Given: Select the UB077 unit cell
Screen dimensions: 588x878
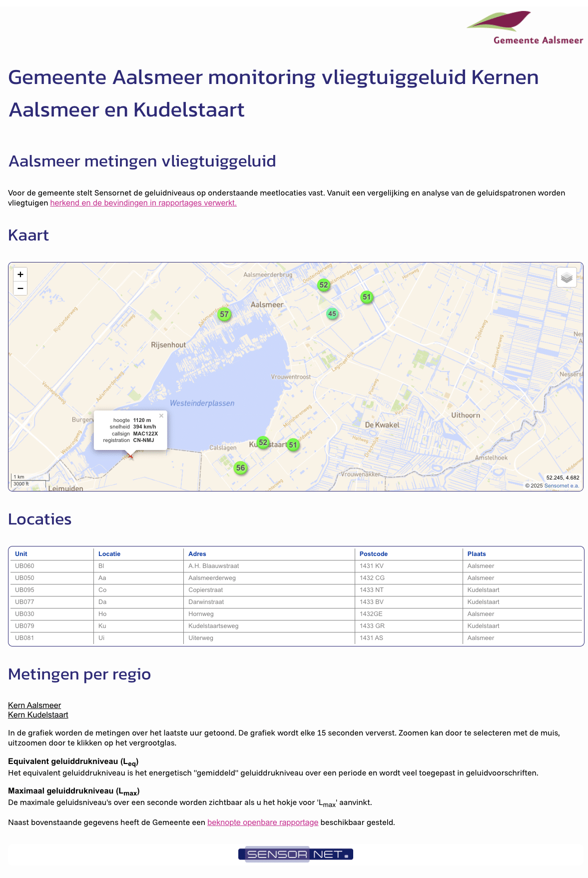Looking at the screenshot, I should click(52, 602).
